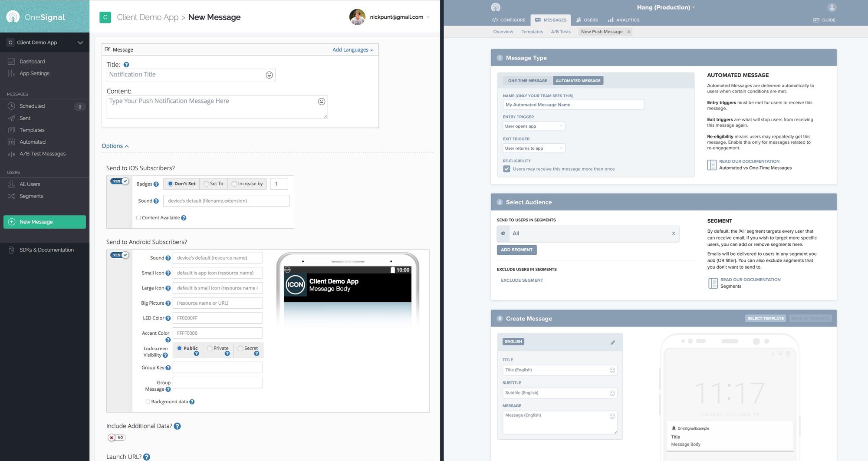Open Segments in left sidebar

31,196
